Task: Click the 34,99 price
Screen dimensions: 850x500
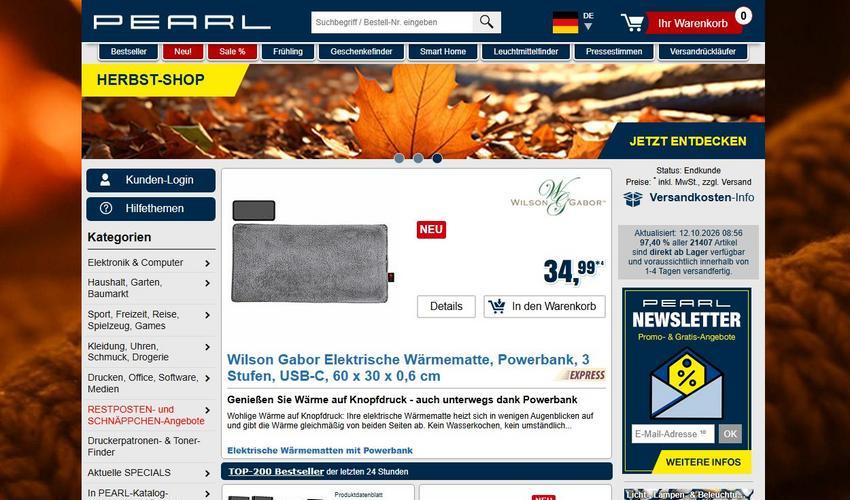Action: 574,271
